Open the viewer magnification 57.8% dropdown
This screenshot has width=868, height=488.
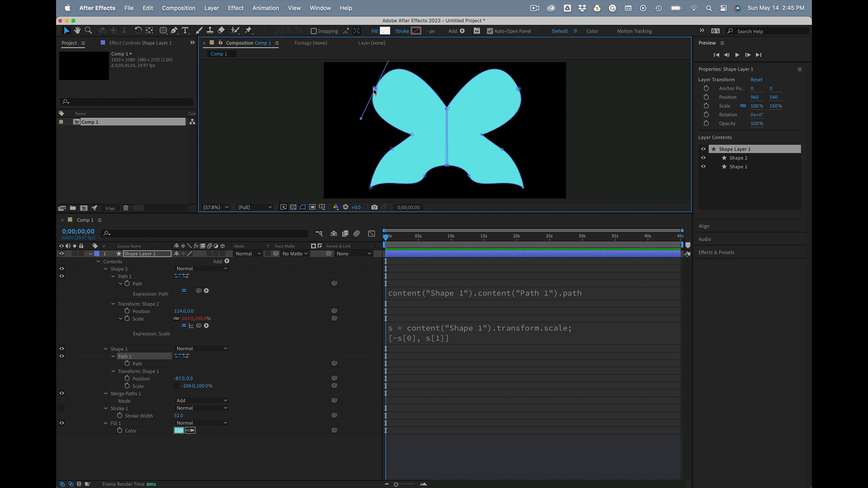click(216, 207)
